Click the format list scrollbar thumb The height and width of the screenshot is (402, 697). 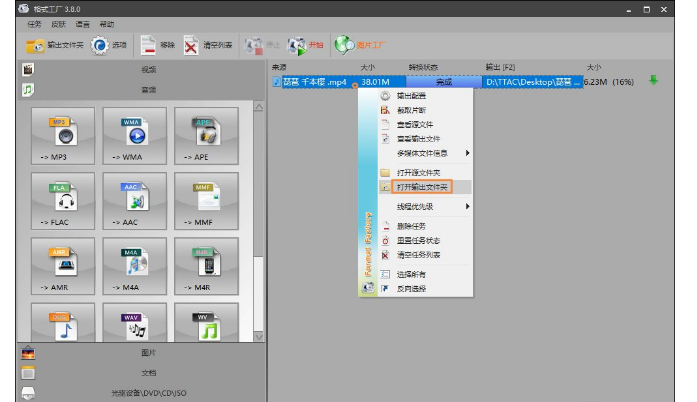(259, 293)
